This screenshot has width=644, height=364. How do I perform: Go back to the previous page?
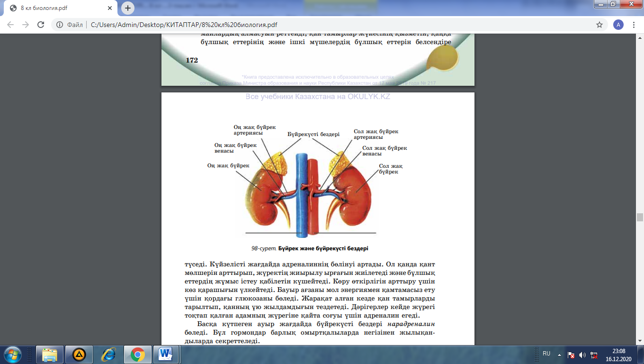click(x=10, y=25)
